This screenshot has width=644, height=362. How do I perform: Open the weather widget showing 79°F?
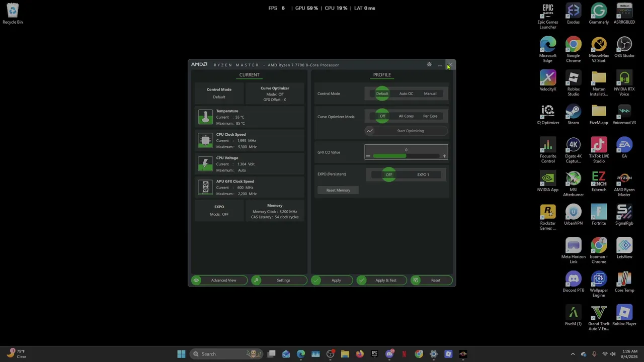16,354
